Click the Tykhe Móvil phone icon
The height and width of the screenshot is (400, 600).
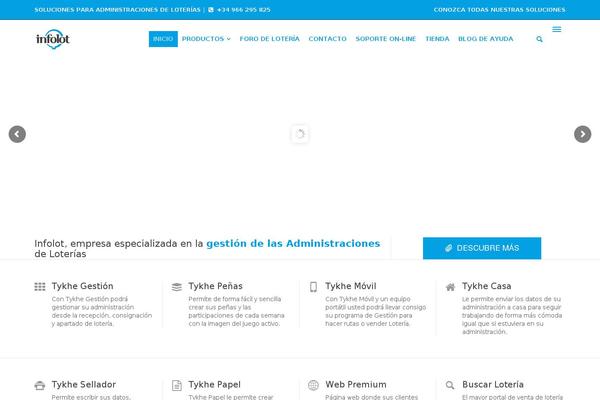click(x=313, y=287)
